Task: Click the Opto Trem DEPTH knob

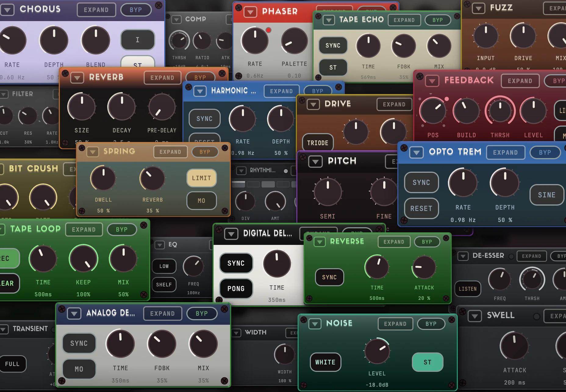Action: 505,182
